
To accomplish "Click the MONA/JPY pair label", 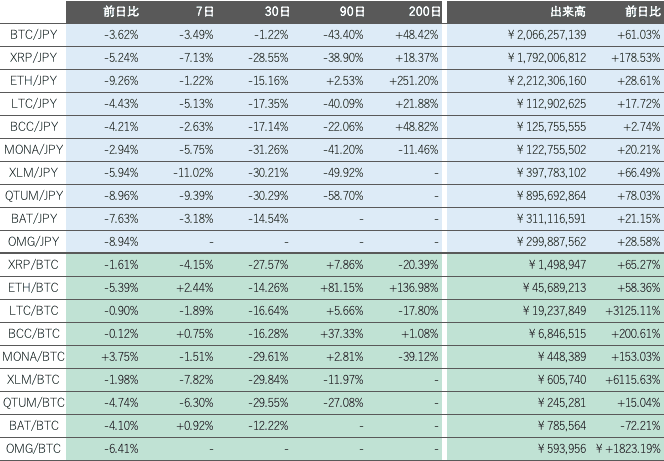I will coord(33,149).
